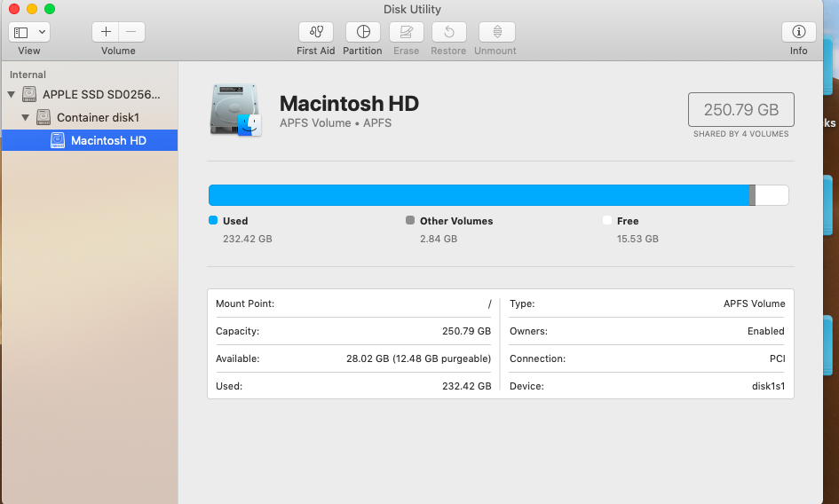Click the Unmount toolbar icon
This screenshot has height=504, width=839.
[497, 32]
